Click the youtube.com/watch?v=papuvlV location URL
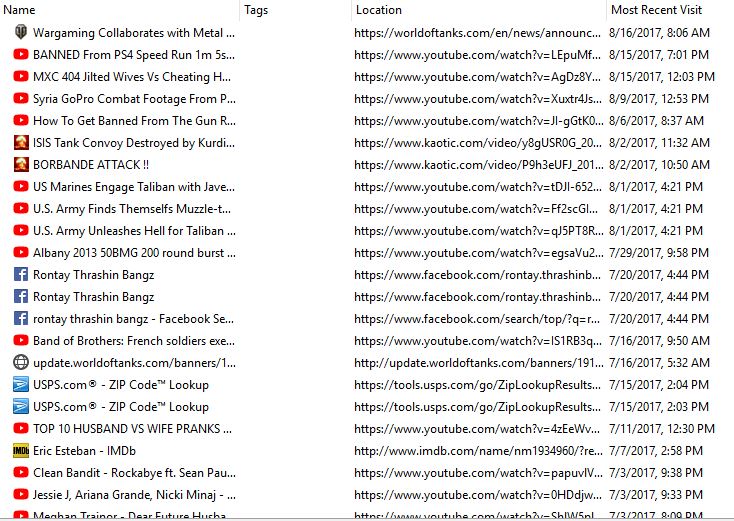This screenshot has height=521, width=734. pos(478,473)
